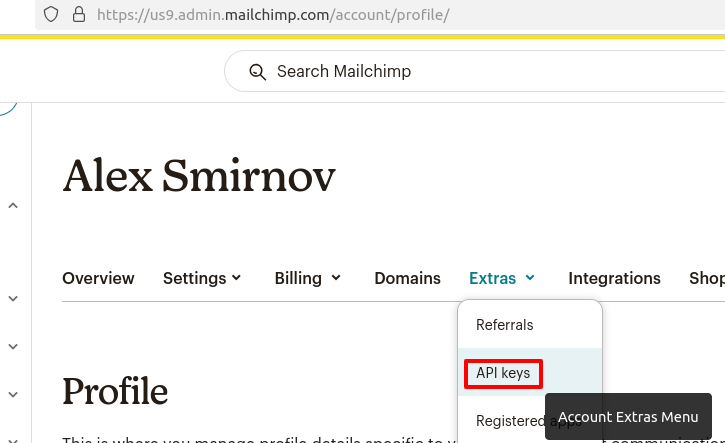This screenshot has width=725, height=443.
Task: Click the shield tracking-protection icon in address bar
Action: point(51,14)
